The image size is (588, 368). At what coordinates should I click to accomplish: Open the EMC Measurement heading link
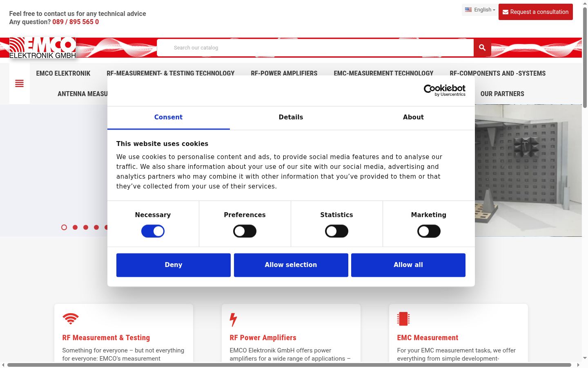click(428, 338)
